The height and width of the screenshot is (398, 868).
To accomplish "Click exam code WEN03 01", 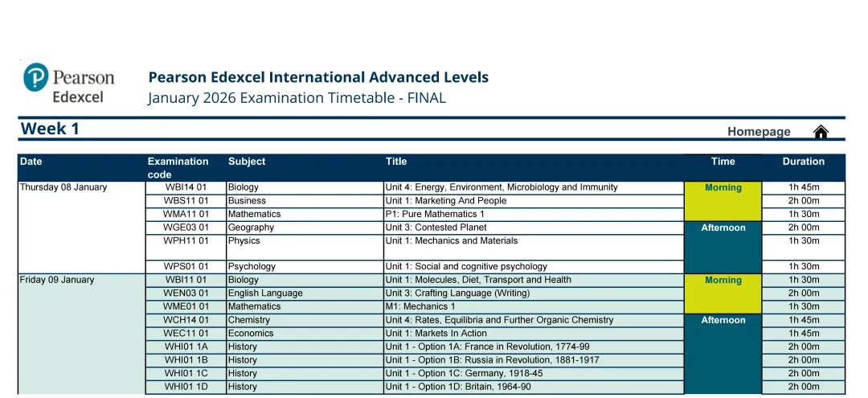I will click(x=186, y=293).
